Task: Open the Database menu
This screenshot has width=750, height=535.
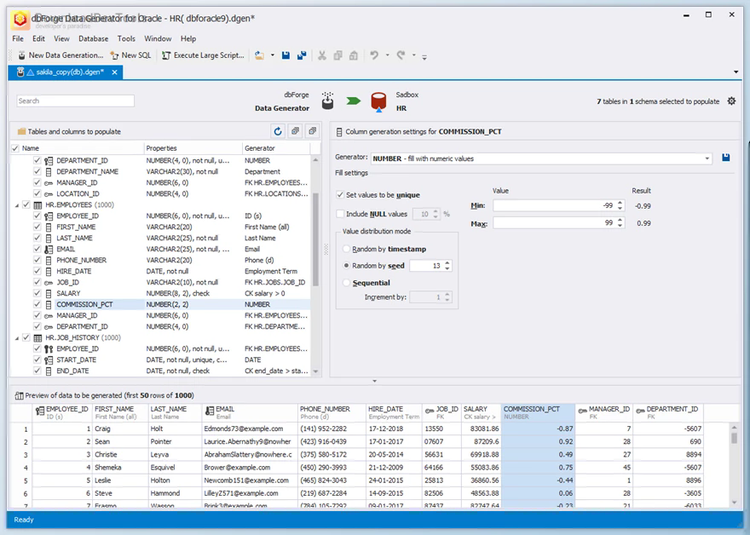Action: coord(93,38)
